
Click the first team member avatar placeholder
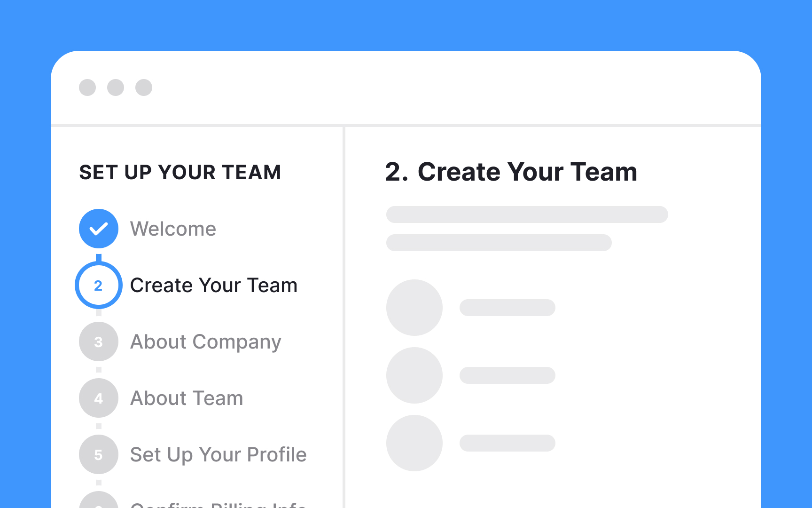414,308
